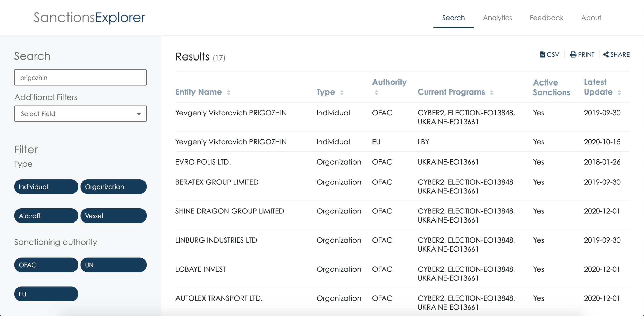
Task: Open LINBURG INDUSTRIES LTD entry
Action: click(x=216, y=240)
